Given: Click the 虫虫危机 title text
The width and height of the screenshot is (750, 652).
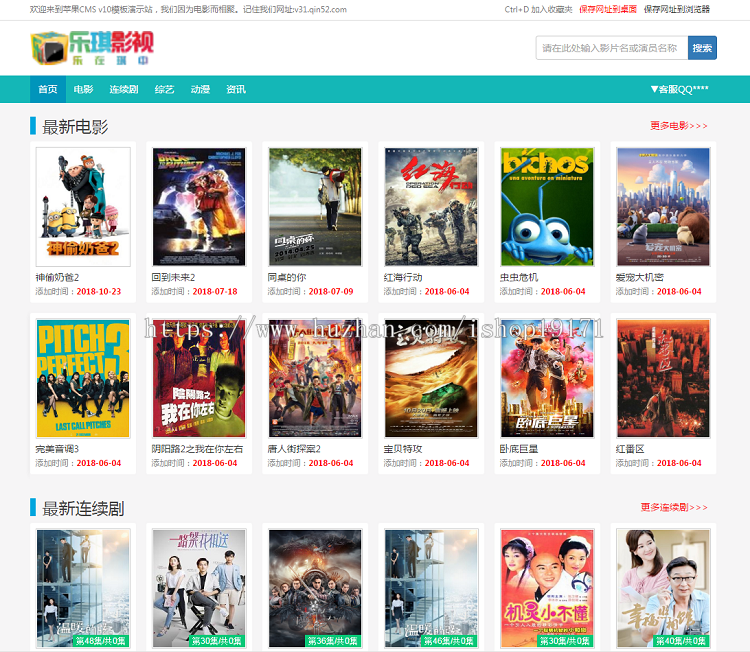Looking at the screenshot, I should click(x=519, y=277).
